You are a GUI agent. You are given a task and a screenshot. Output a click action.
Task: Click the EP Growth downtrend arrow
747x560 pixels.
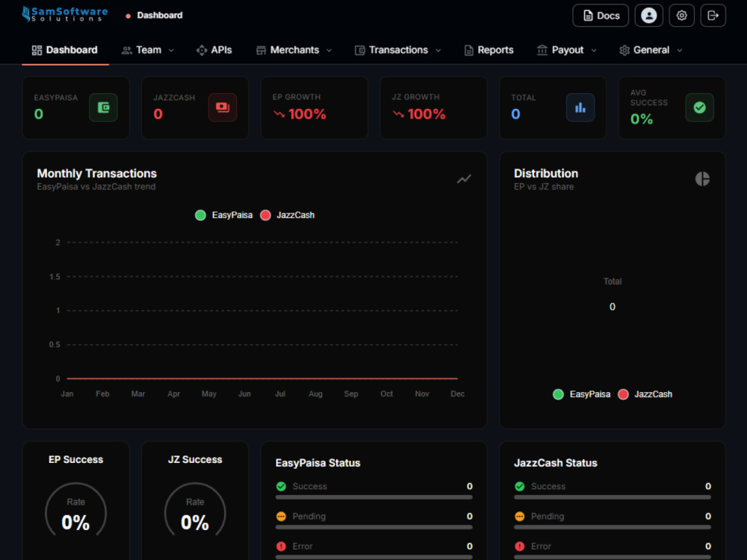(279, 114)
